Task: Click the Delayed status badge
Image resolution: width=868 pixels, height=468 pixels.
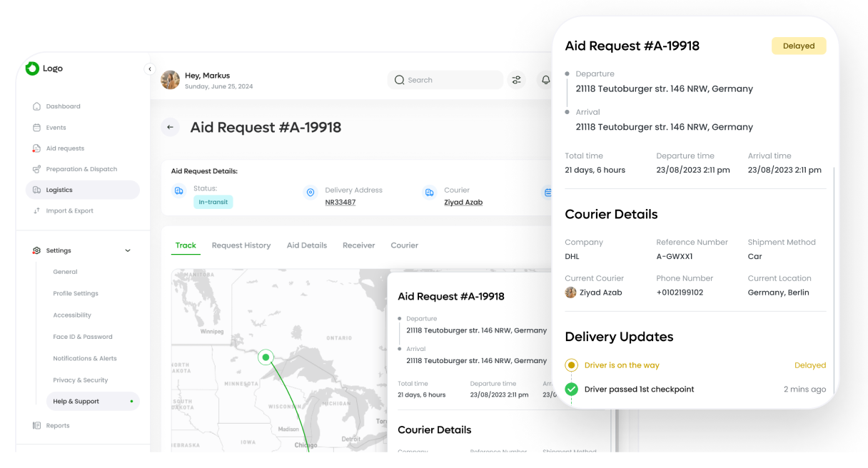Action: click(798, 46)
